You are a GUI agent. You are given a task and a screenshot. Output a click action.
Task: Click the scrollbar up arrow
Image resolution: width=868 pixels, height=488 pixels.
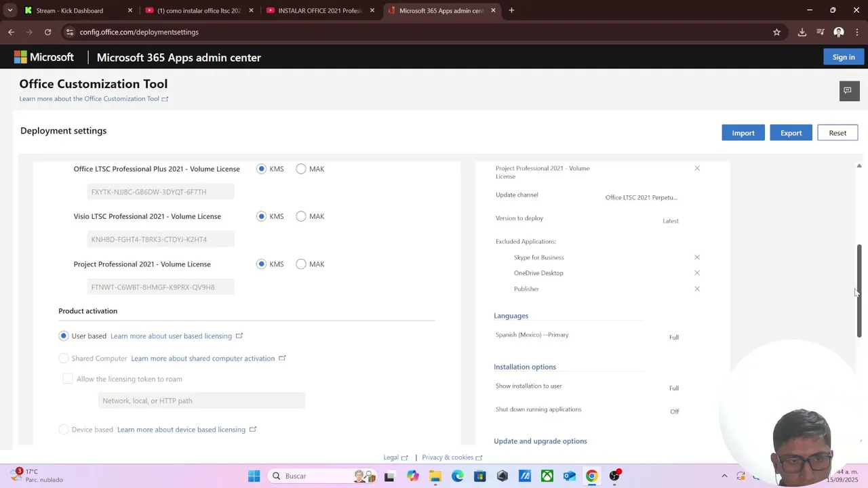[859, 165]
